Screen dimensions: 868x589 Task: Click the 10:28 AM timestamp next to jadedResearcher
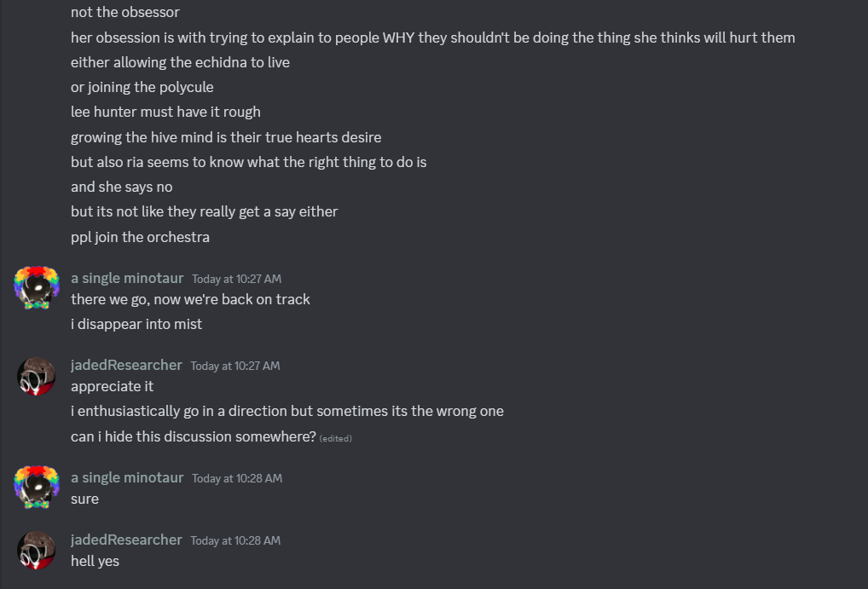pos(235,540)
